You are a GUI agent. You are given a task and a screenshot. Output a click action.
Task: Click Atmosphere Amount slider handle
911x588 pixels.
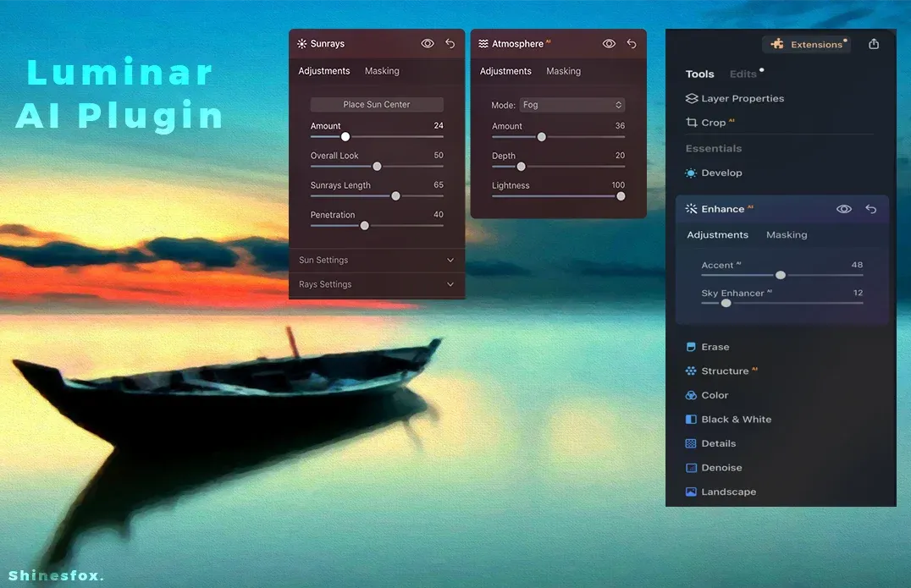click(x=542, y=137)
